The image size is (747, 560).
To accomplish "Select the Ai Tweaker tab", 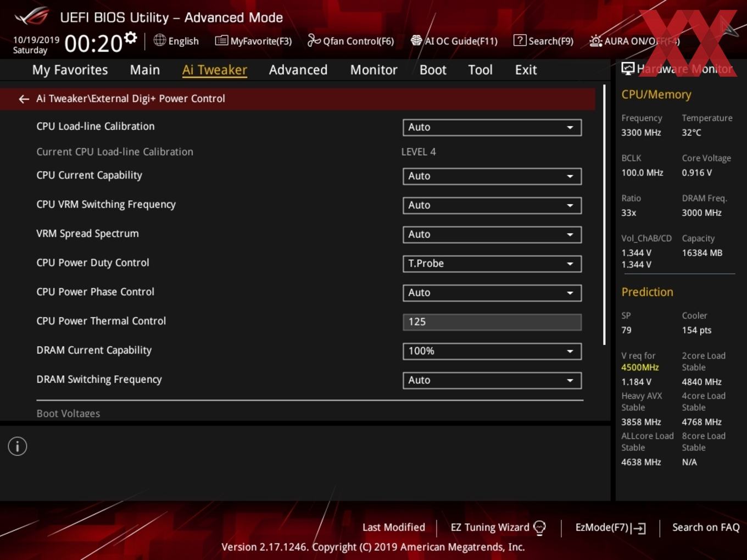I will pos(215,70).
